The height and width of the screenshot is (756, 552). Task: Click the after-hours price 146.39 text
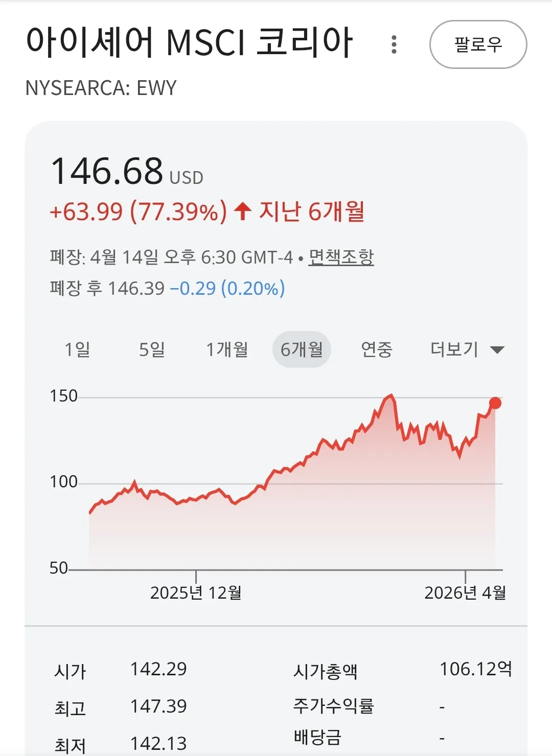(136, 289)
